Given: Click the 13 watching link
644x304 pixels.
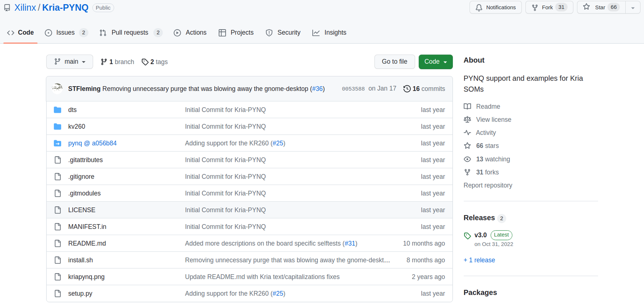Looking at the screenshot, I should coord(493,159).
